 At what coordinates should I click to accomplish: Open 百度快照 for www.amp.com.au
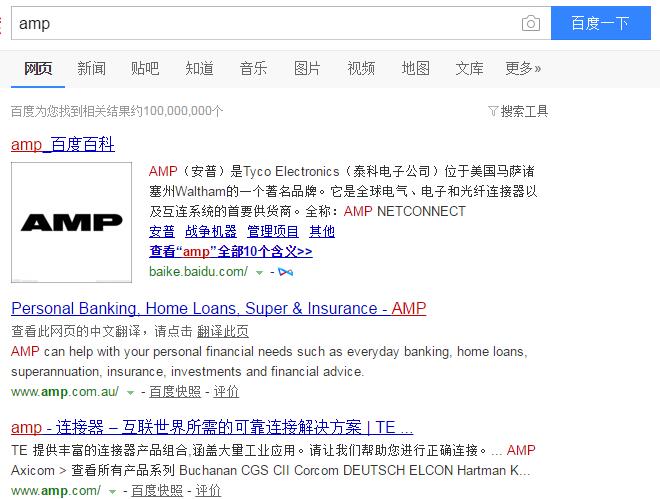pos(175,392)
